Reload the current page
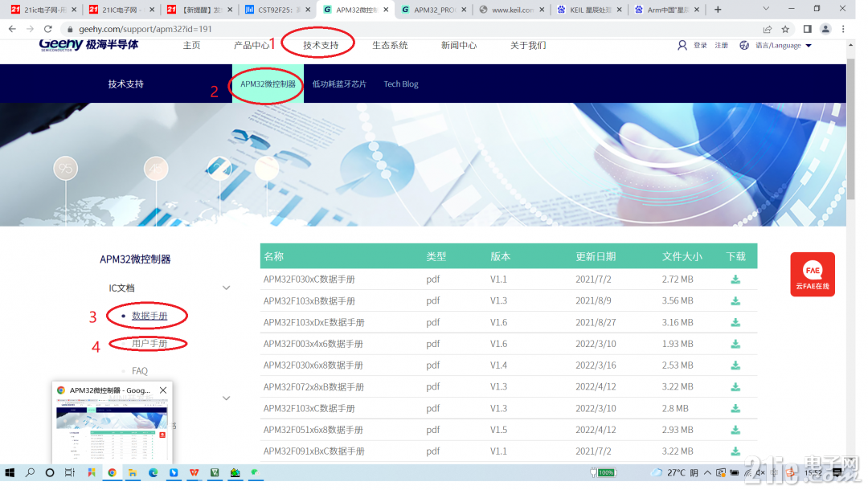Viewport: 868px width, 490px height. click(x=48, y=29)
